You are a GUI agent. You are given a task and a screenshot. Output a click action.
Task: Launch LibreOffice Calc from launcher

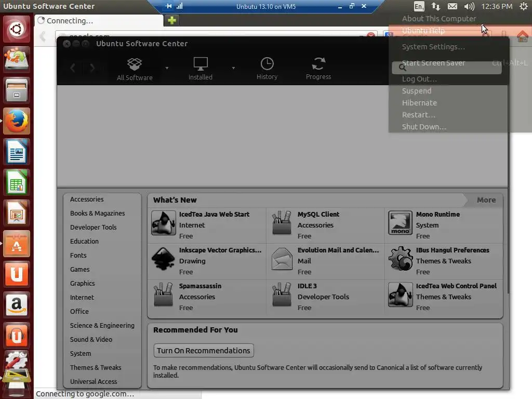point(17,182)
